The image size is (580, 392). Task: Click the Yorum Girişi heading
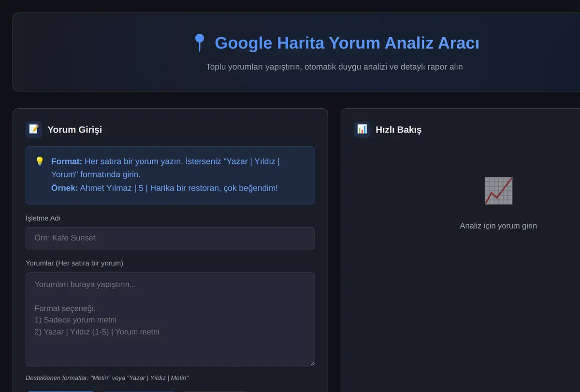(x=74, y=130)
